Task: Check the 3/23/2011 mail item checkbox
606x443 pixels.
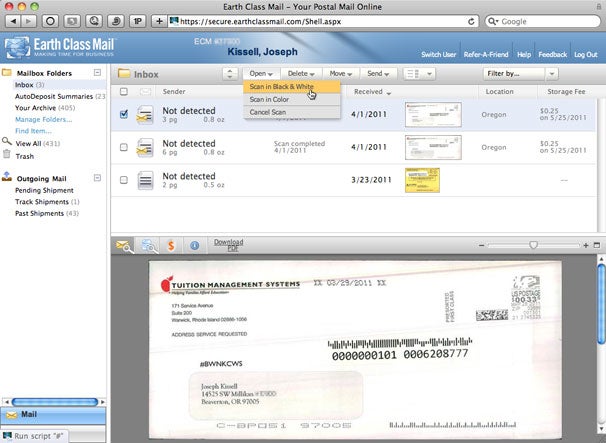Action: (x=124, y=180)
